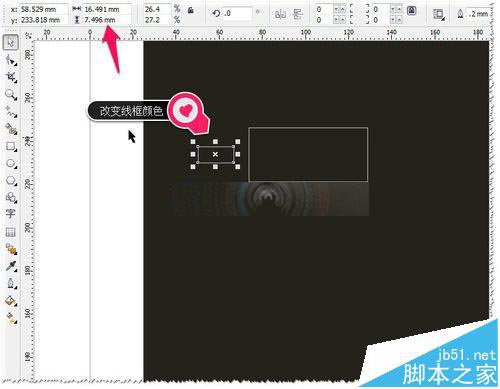Click the lower-right corner roundness field
The image size is (500, 389).
click(x=380, y=20)
